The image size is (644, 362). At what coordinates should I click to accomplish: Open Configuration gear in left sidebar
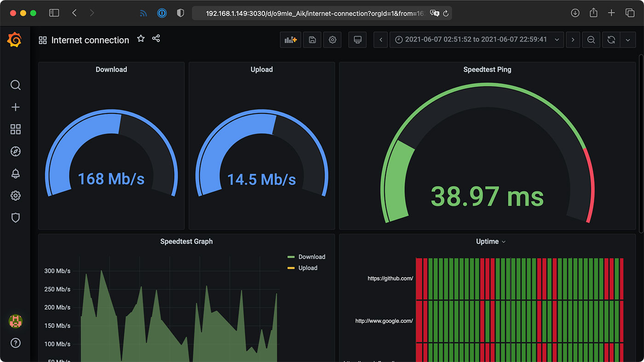point(16,196)
